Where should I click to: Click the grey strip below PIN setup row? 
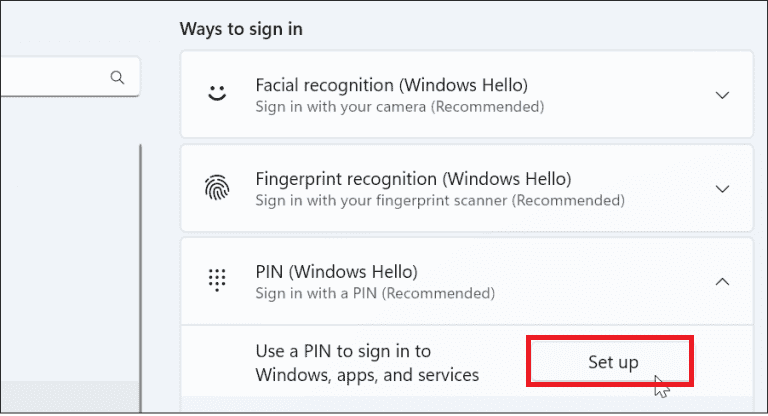460,401
